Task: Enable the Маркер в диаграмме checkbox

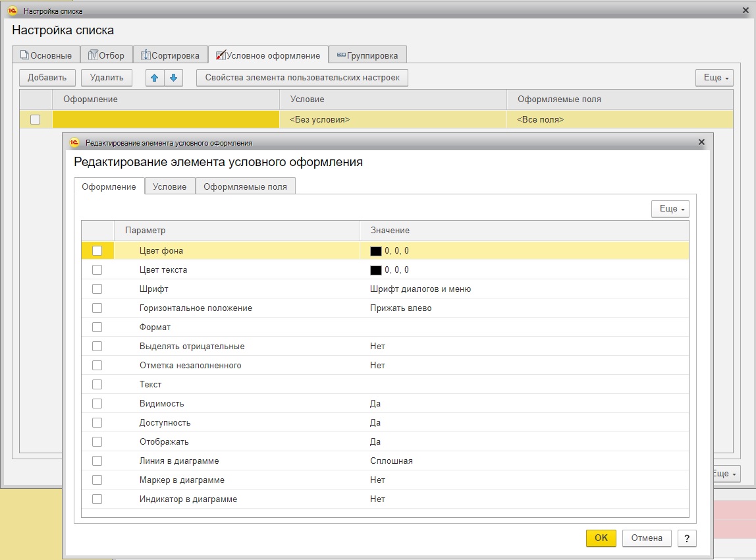Action: coord(97,480)
